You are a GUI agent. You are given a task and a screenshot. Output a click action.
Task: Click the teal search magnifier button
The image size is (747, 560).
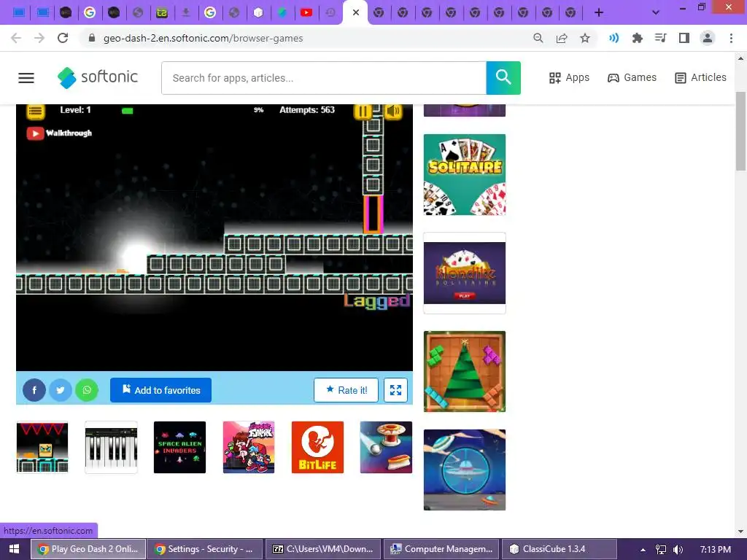(x=503, y=77)
